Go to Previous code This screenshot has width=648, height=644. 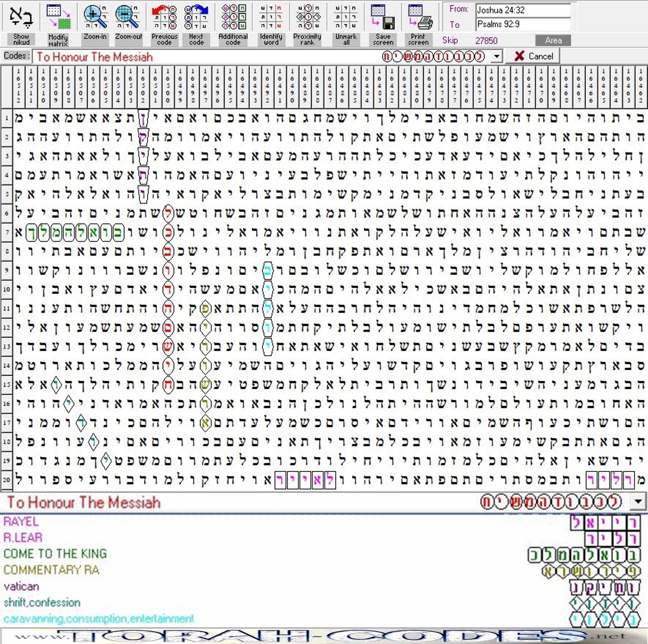(164, 17)
